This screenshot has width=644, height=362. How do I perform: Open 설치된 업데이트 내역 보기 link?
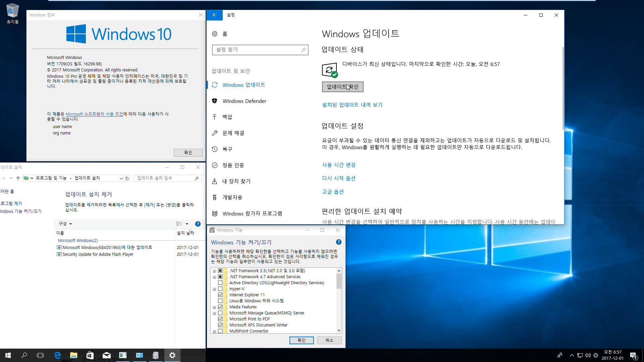coord(352,105)
